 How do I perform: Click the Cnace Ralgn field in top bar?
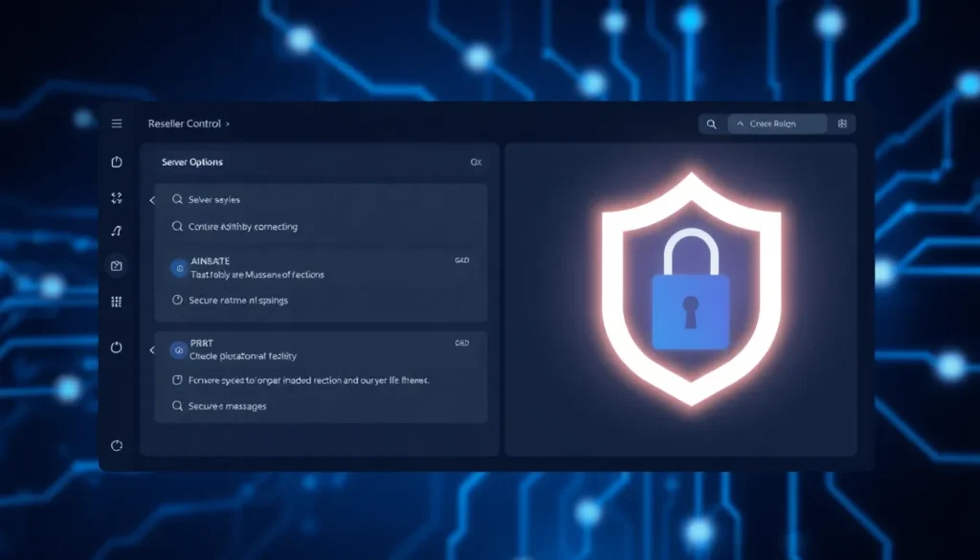776,123
